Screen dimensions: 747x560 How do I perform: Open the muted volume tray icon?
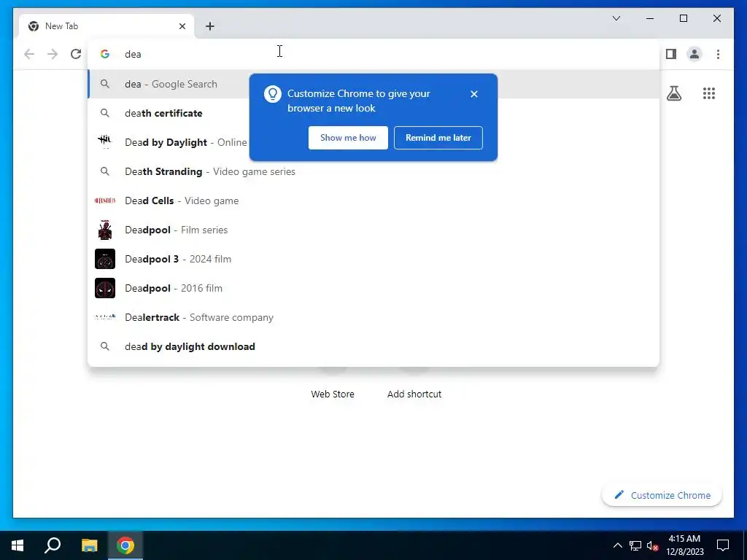point(652,545)
